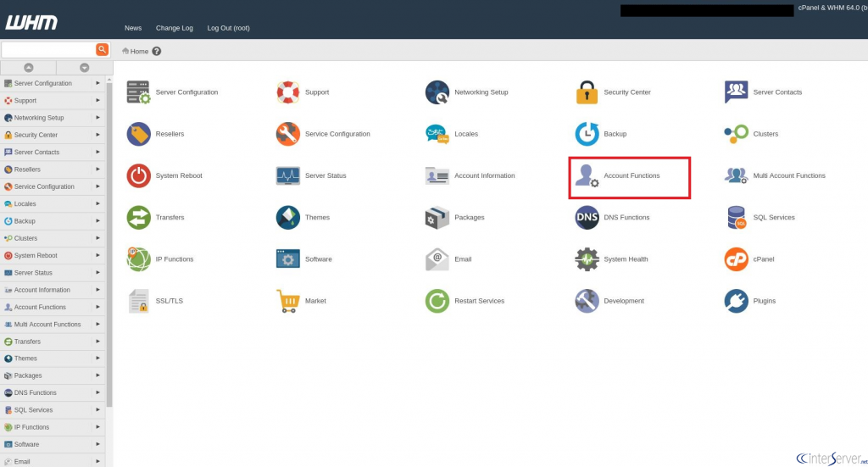Click the orange search button

(102, 49)
